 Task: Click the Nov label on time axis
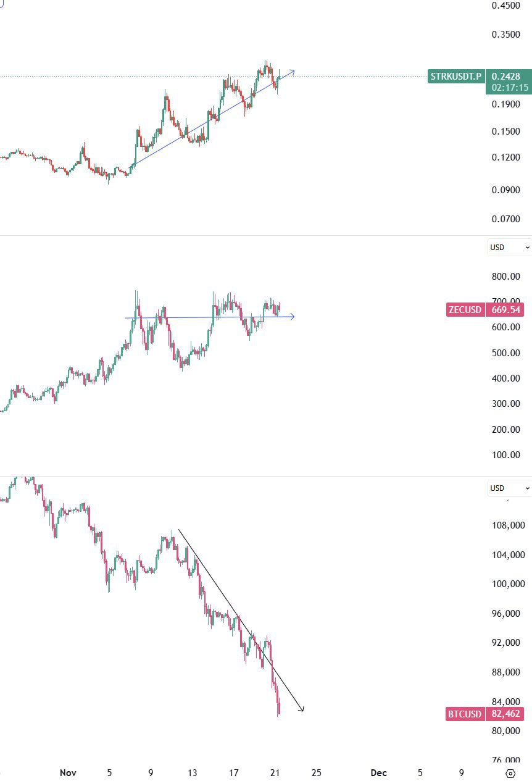pos(68,772)
